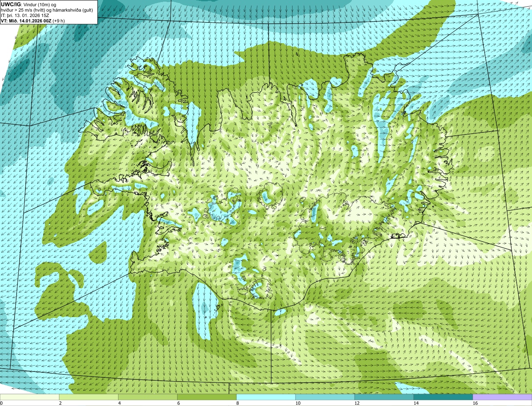Viewport: 532px width, 406px height.
Task: Click the legend scale label "0"
Action: point(1,403)
